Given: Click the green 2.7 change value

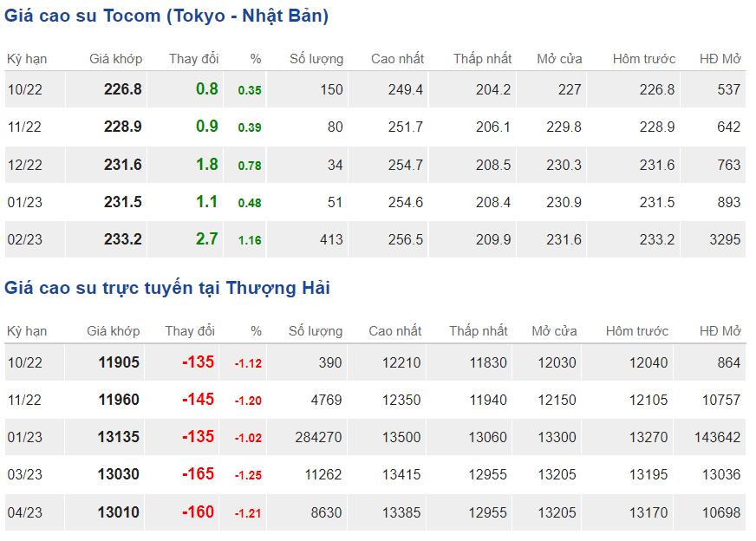Looking at the screenshot, I should click(207, 239).
